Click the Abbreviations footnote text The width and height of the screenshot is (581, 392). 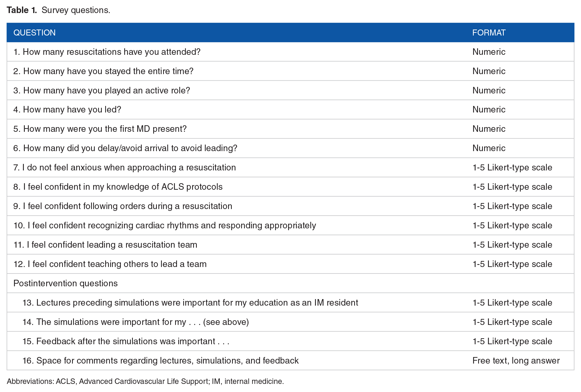coord(145,382)
